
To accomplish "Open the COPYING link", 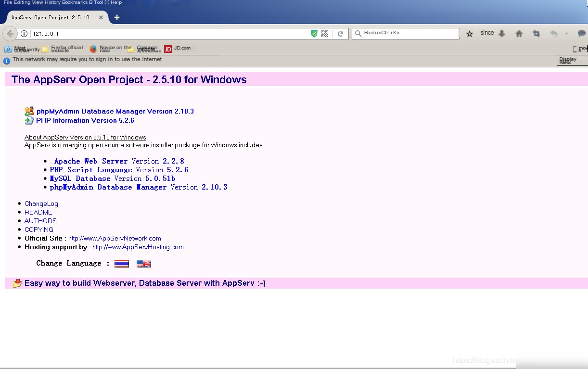I will (39, 229).
